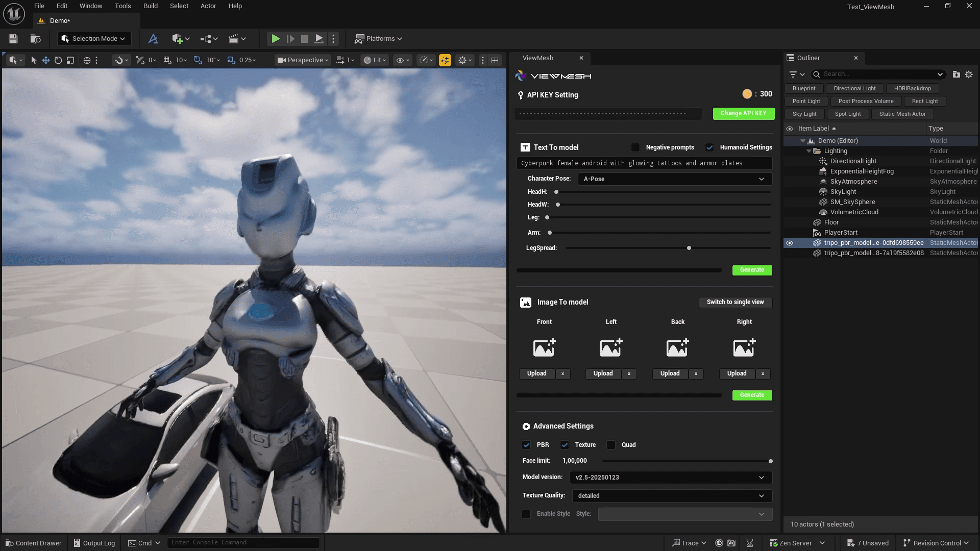Click the add folder icon in Outliner
Image resolution: width=980 pixels, height=551 pixels.
point(956,74)
